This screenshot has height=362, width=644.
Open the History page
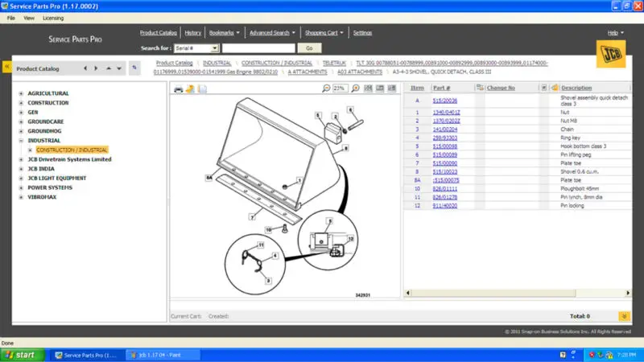click(x=192, y=33)
